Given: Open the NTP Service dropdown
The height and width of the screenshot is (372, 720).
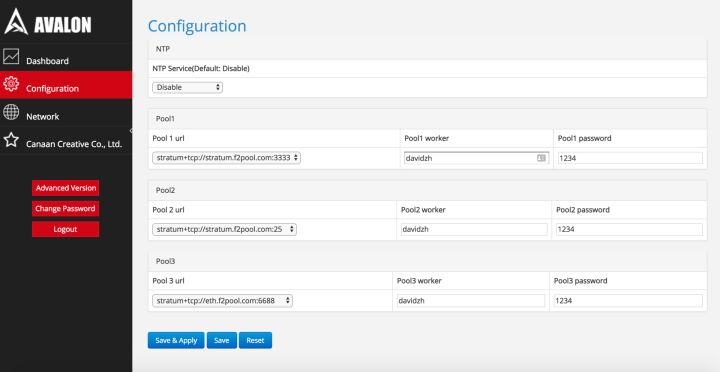Looking at the screenshot, I should [x=187, y=87].
